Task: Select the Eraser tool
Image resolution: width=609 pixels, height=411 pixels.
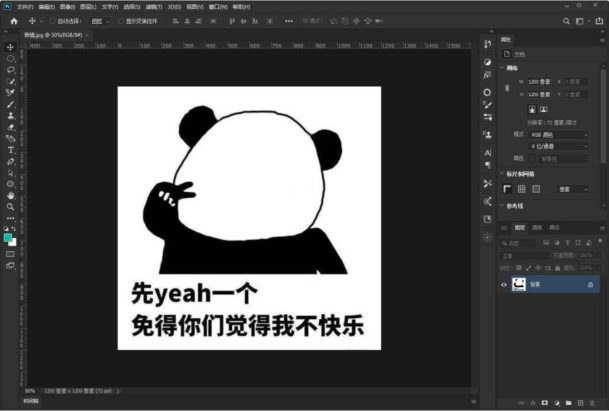Action: pos(10,127)
